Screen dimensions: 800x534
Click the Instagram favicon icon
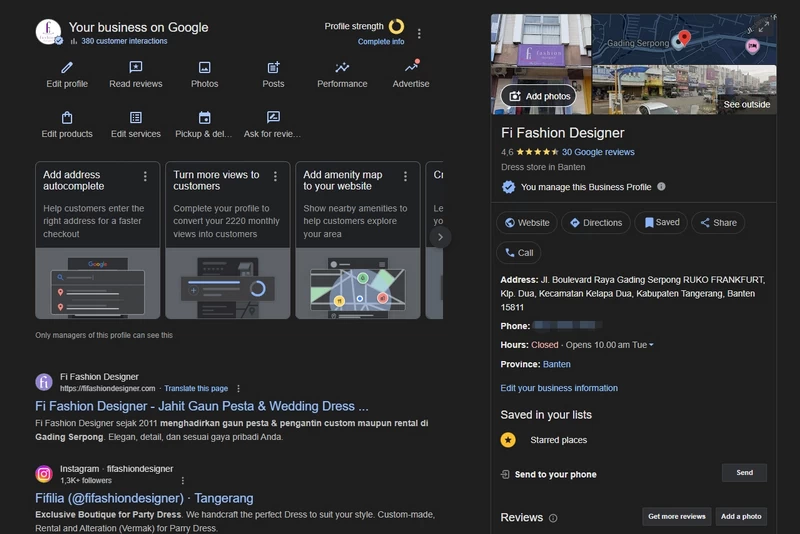click(x=44, y=474)
